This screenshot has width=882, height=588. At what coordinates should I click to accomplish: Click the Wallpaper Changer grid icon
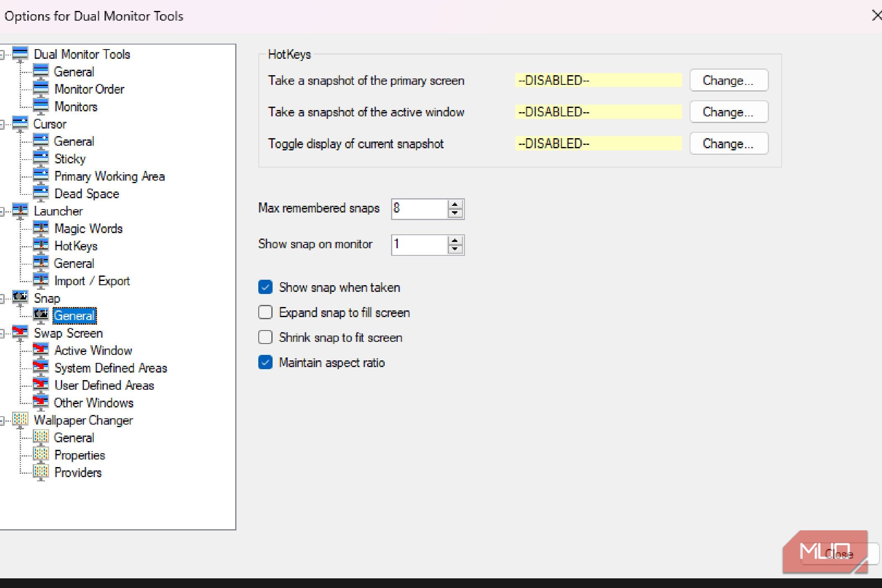pyautogui.click(x=20, y=420)
